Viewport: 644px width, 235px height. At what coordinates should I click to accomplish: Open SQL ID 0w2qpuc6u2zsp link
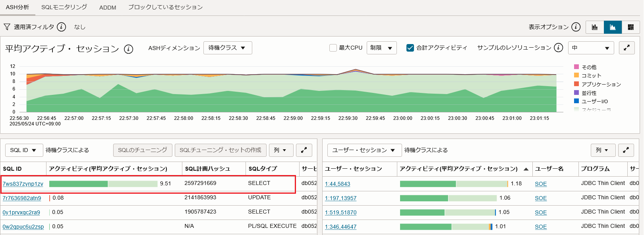coord(23,227)
